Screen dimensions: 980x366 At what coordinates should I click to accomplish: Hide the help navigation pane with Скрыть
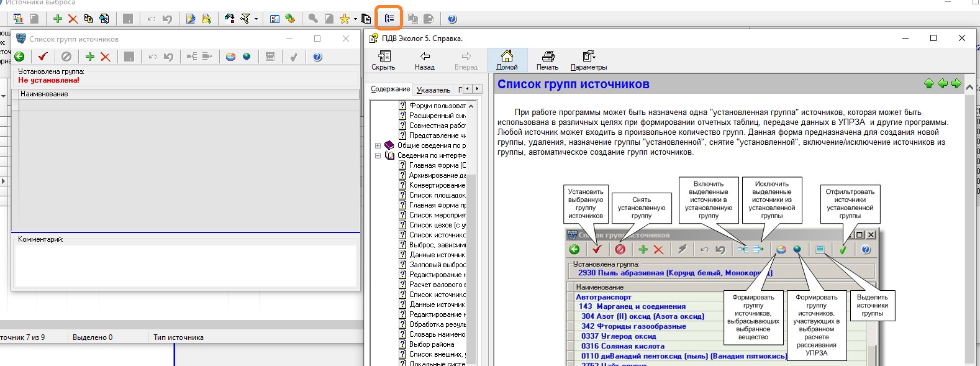tap(383, 60)
